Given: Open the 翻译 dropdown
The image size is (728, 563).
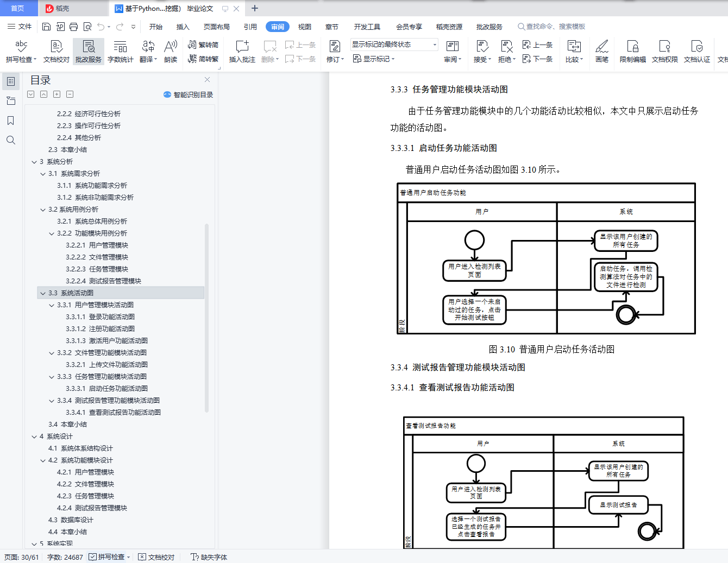Looking at the screenshot, I should pos(148,52).
